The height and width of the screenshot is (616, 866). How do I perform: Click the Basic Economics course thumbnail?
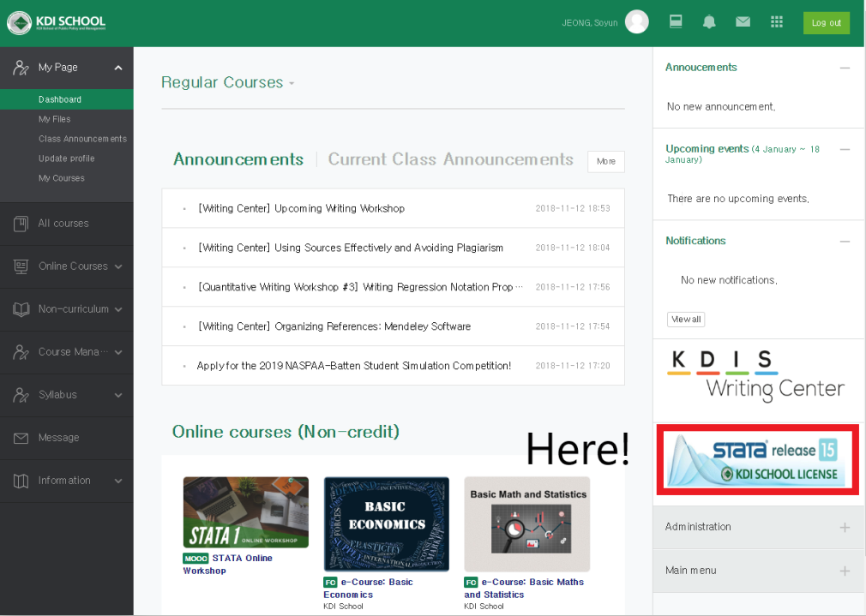point(387,524)
